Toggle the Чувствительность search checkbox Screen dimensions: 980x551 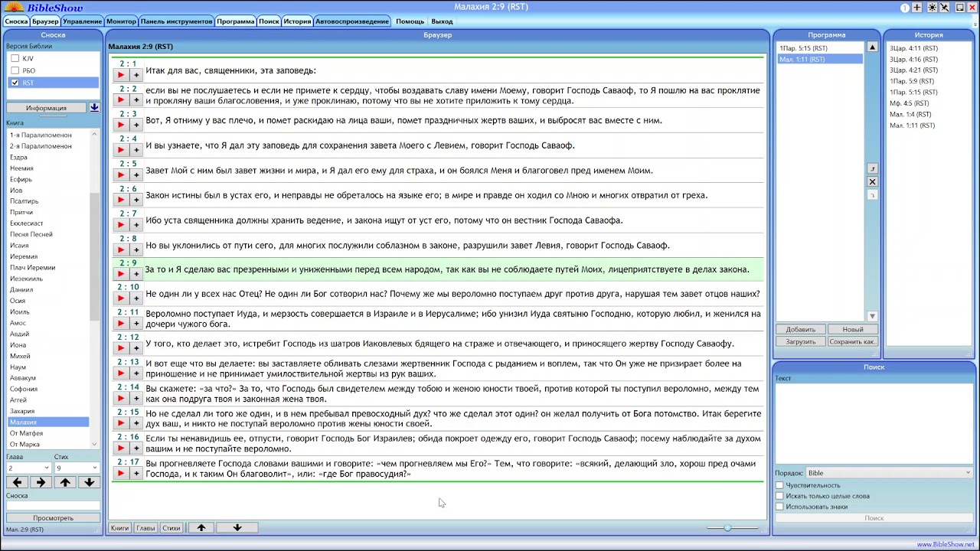(x=779, y=485)
